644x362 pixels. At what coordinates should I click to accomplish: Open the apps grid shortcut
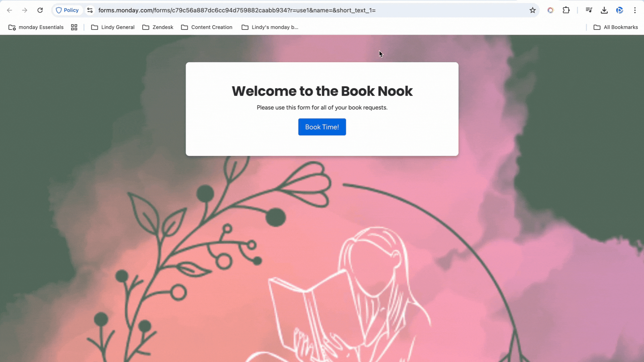tap(74, 27)
